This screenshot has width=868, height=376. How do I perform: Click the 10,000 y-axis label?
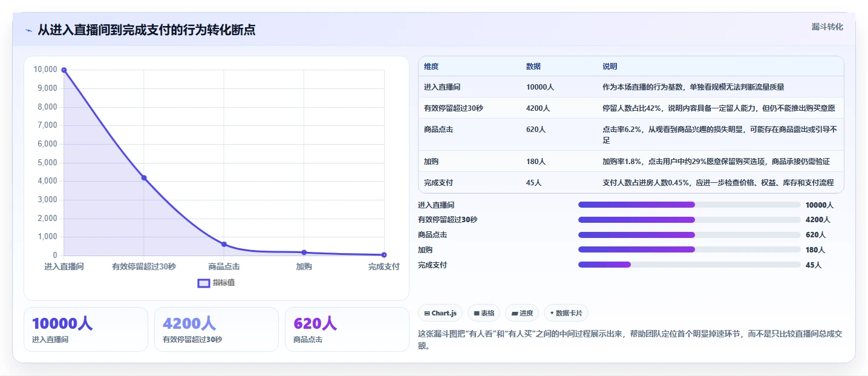tap(45, 70)
